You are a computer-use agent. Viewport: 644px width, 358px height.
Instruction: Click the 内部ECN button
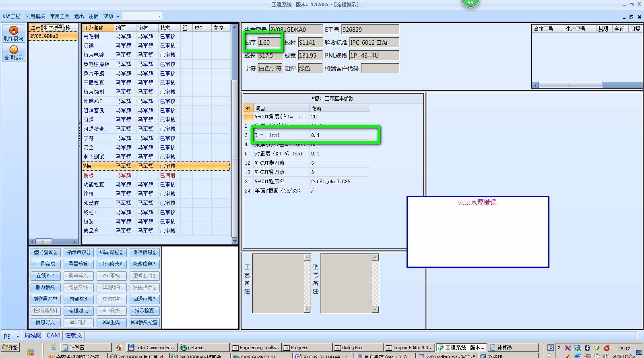(x=78, y=299)
